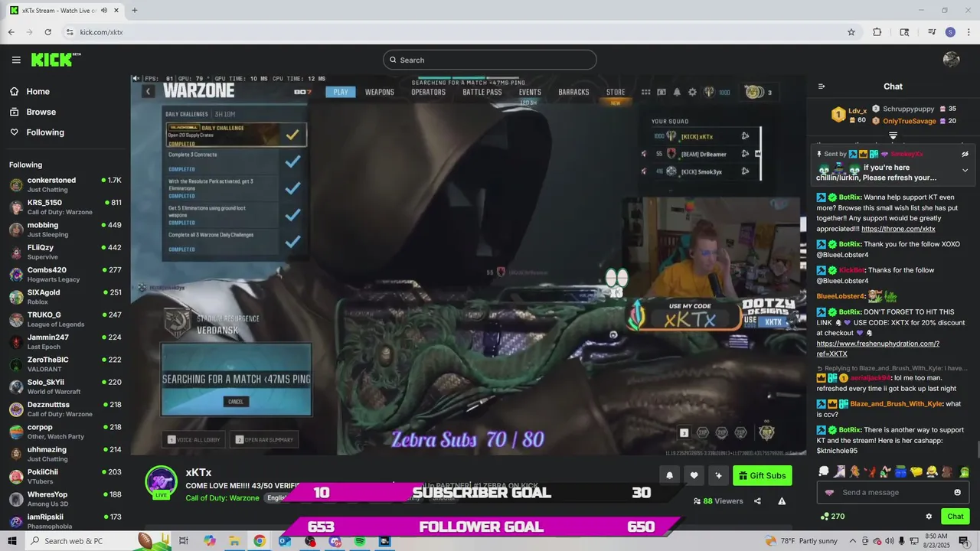Click Ldv_x on the gift leaderboard
The width and height of the screenshot is (980, 551).
[x=857, y=111]
